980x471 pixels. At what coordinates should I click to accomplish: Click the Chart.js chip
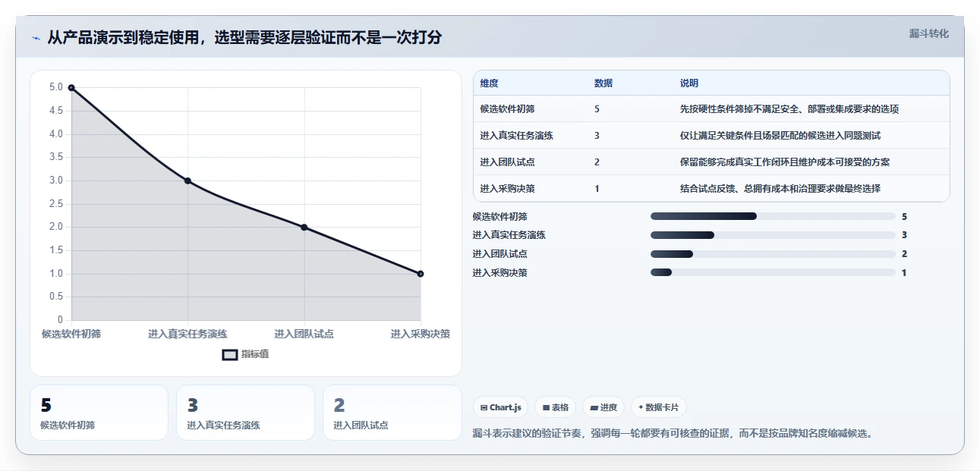click(501, 407)
